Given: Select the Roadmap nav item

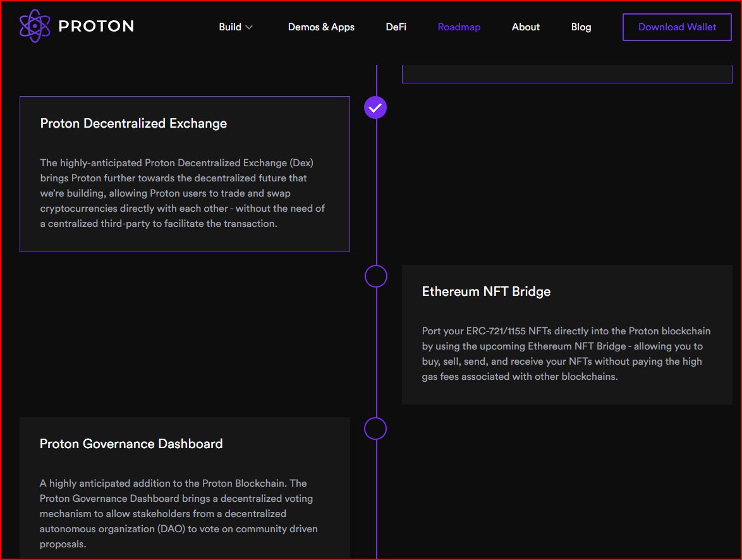Looking at the screenshot, I should (459, 27).
